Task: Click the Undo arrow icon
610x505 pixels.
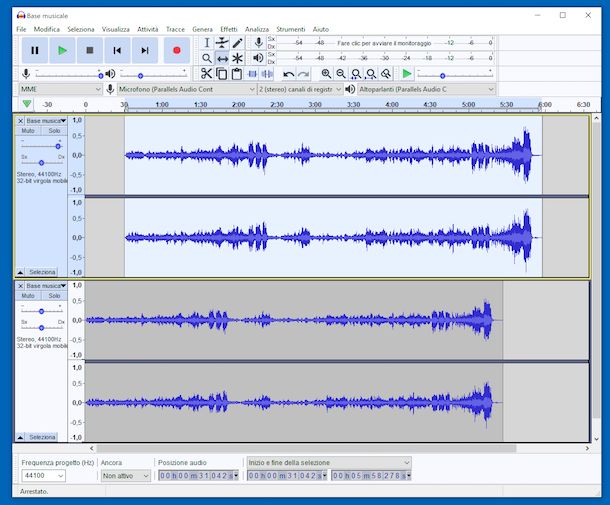Action: pyautogui.click(x=288, y=74)
